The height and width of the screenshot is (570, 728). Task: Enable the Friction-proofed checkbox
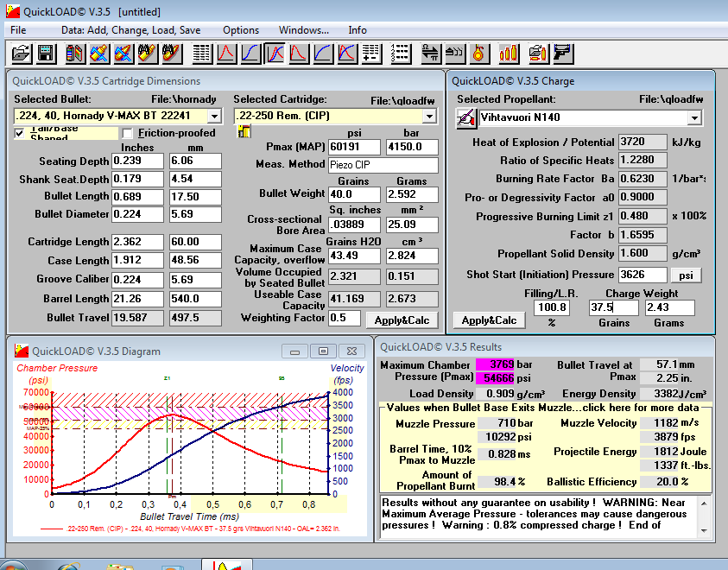point(128,133)
